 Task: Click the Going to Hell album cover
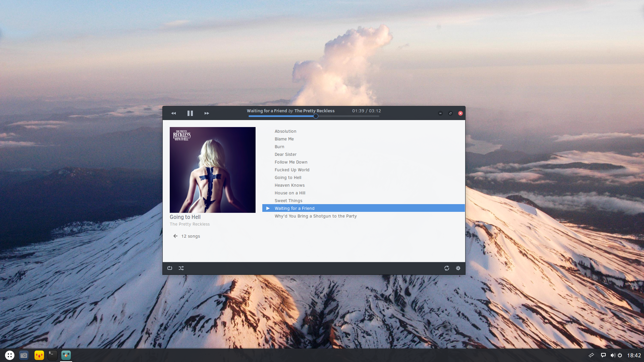pos(213,170)
